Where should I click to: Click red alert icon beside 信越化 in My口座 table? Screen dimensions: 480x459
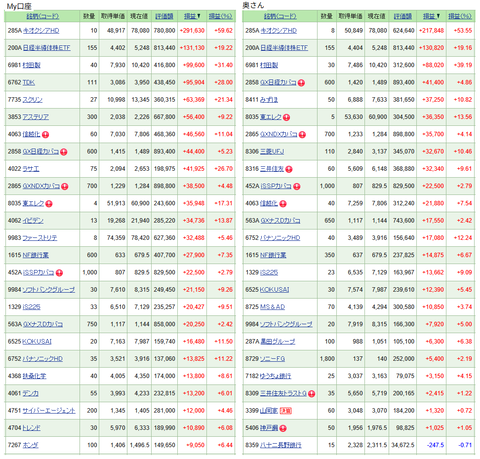pyautogui.click(x=46, y=135)
